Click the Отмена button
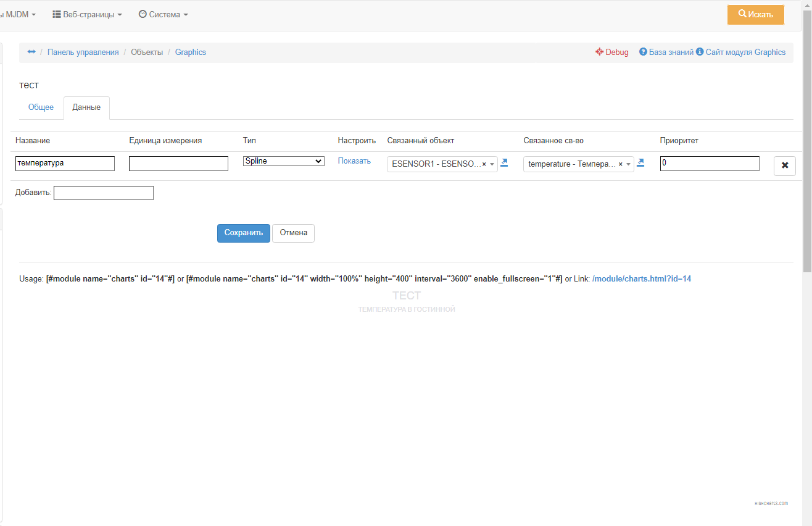812x526 pixels. [293, 233]
